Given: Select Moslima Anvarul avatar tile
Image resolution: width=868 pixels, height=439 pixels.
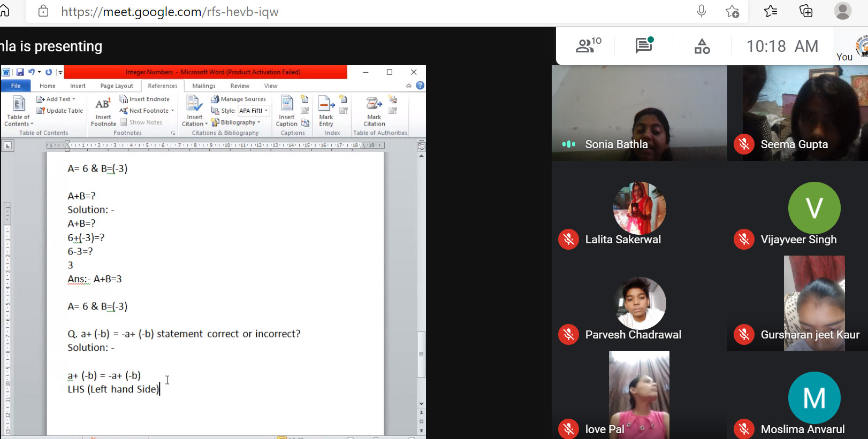Looking at the screenshot, I should (814, 398).
